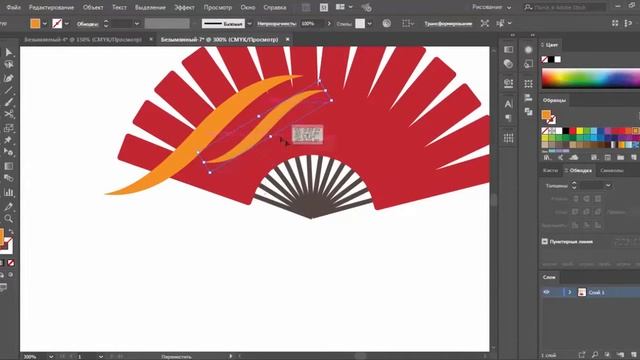Select the black swatch in Цвет panel

551,60
